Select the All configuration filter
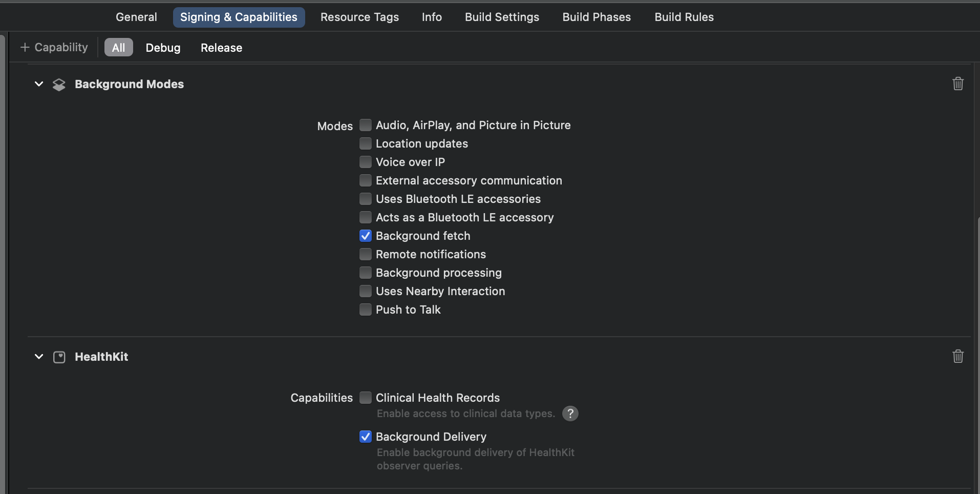Image resolution: width=980 pixels, height=494 pixels. 118,47
